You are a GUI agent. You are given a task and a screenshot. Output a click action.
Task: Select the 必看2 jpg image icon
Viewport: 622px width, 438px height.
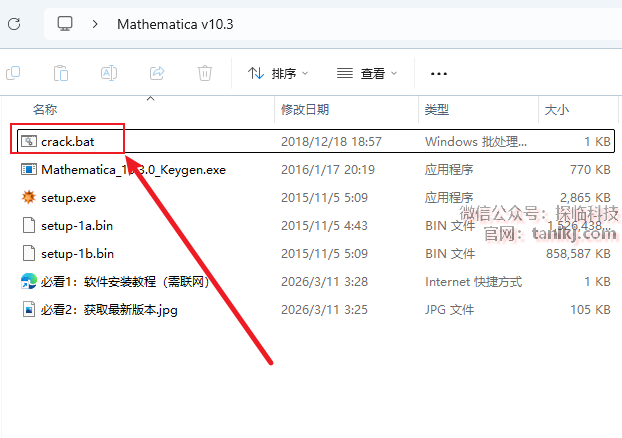click(29, 309)
